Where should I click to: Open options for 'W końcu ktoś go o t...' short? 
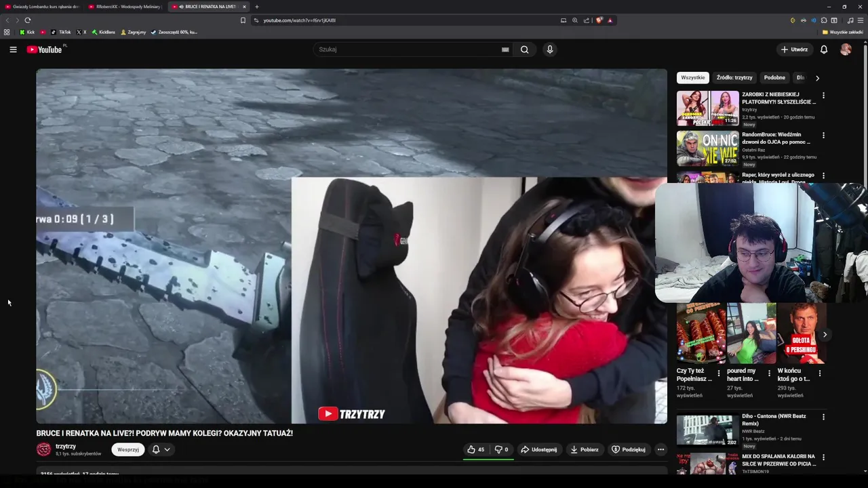click(x=820, y=373)
